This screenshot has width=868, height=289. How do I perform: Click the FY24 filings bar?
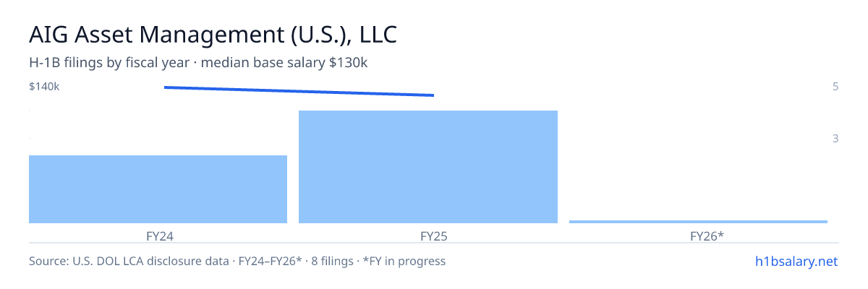pos(158,189)
